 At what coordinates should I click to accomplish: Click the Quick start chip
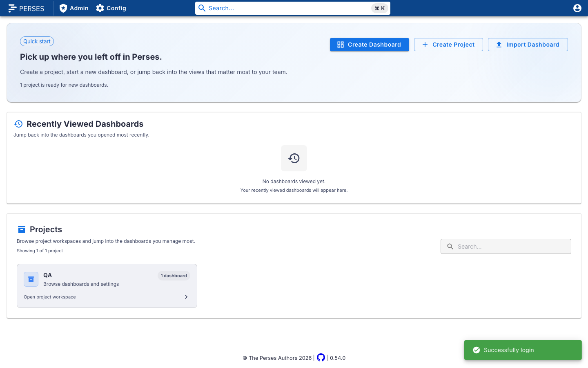[37, 41]
